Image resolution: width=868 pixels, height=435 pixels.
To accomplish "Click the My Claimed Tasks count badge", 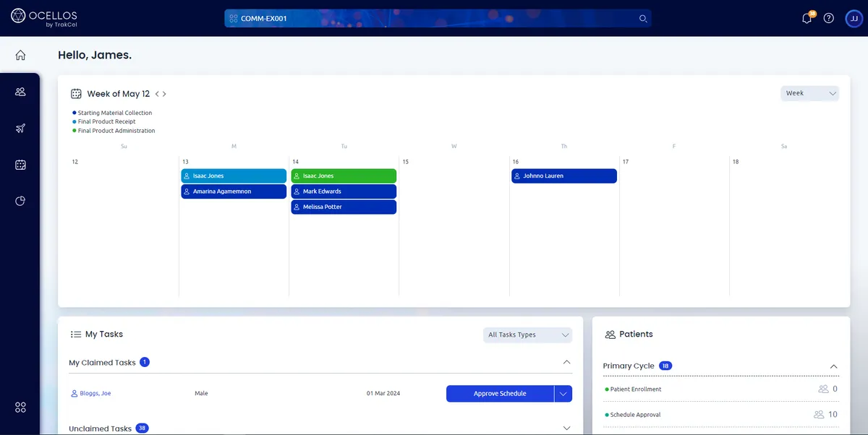I will (145, 362).
